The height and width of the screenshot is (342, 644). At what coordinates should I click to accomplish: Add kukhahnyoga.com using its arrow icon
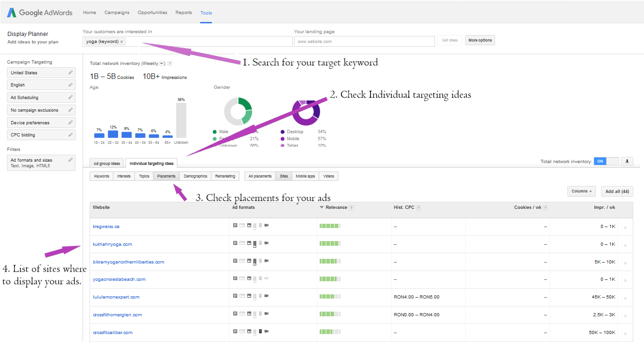pos(625,245)
